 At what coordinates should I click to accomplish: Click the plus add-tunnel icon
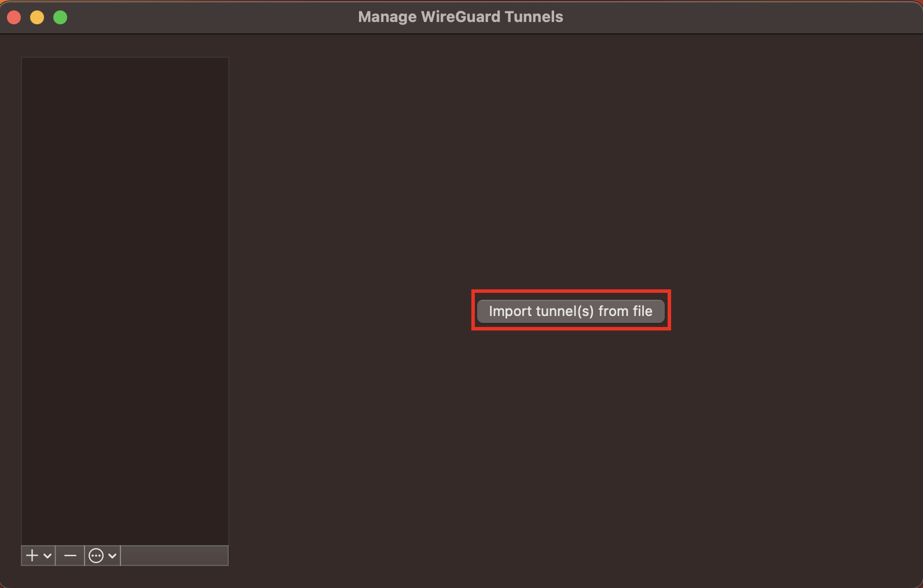[32, 556]
